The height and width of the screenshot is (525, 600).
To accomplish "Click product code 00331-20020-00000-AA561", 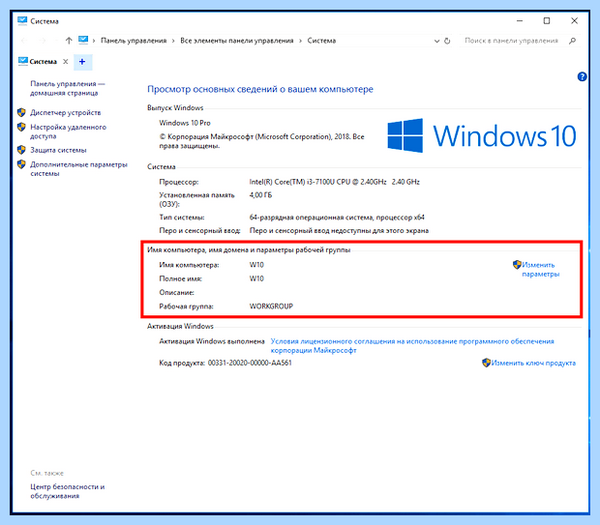I will (249, 363).
